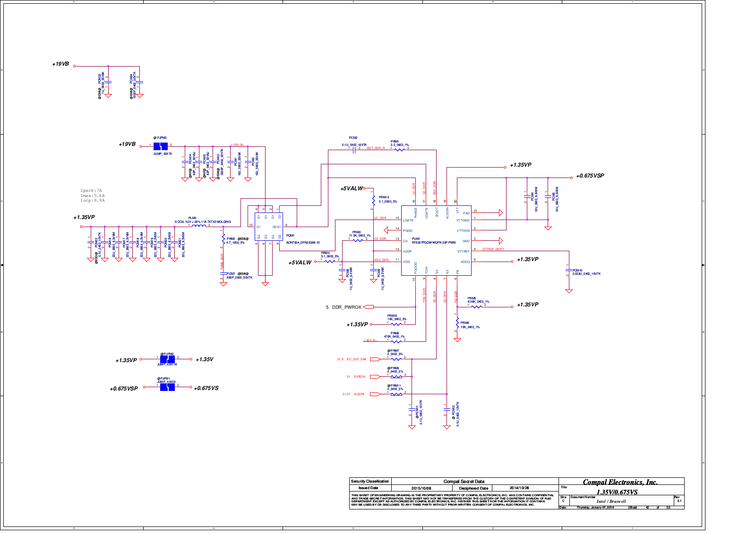Click the PRM5 8.06K feedback resistor
Image resolution: width=756 pixels, height=534 pixels.
coord(477,307)
